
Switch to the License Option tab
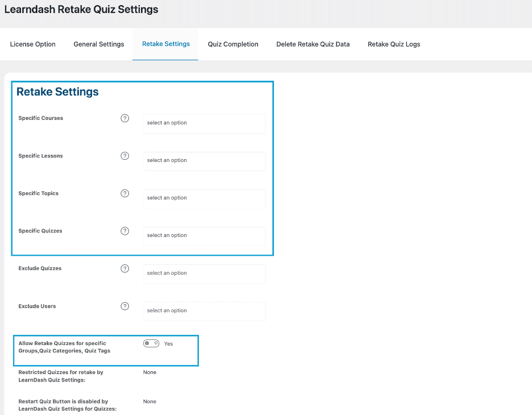[x=33, y=44]
